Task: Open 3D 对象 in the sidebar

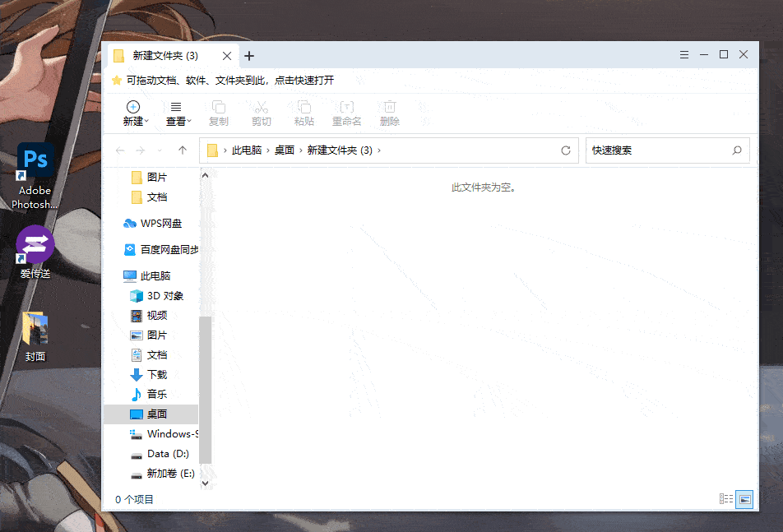Action: [157, 296]
